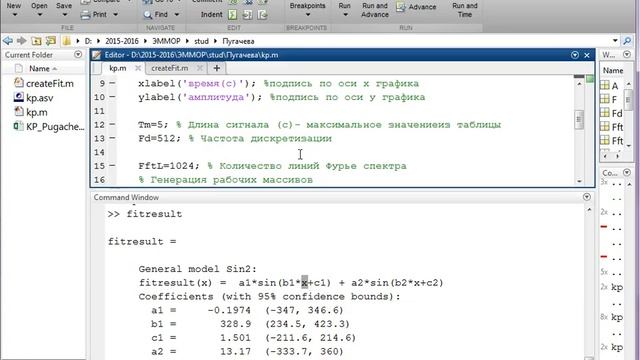Toggle breakpoint on line 15
This screenshot has width=640, height=360.
pos(112,166)
